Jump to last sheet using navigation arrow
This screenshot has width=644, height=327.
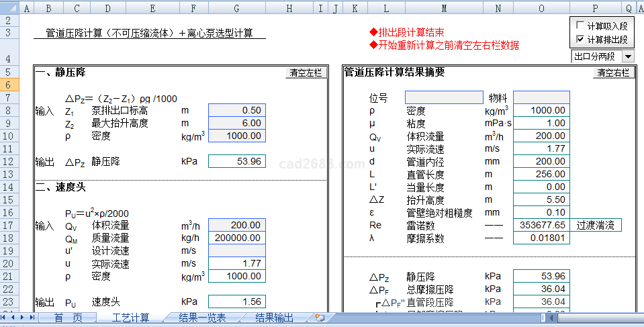32,318
